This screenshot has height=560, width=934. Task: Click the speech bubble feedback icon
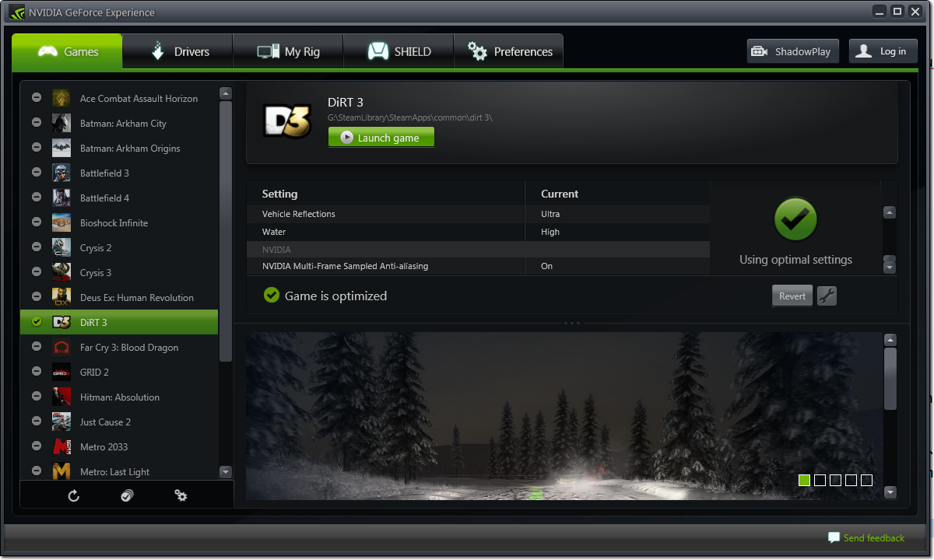[x=834, y=537]
